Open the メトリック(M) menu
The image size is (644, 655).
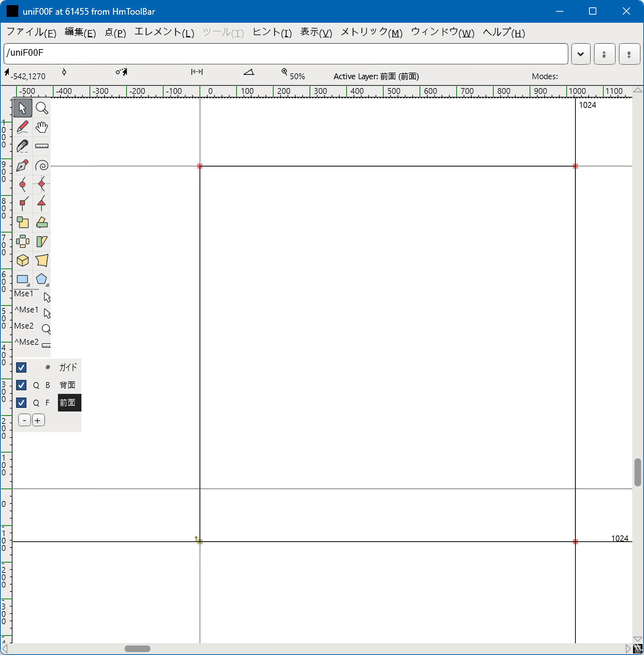pyautogui.click(x=371, y=33)
